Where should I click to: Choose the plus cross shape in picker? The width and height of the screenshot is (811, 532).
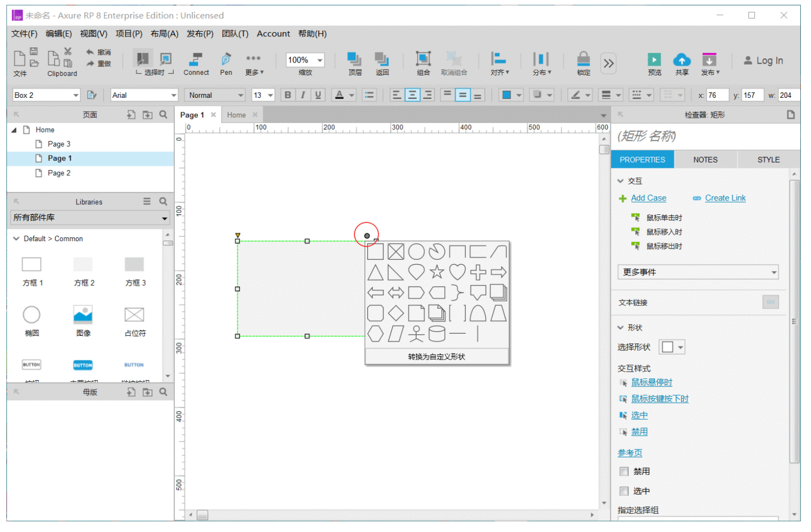click(x=478, y=272)
